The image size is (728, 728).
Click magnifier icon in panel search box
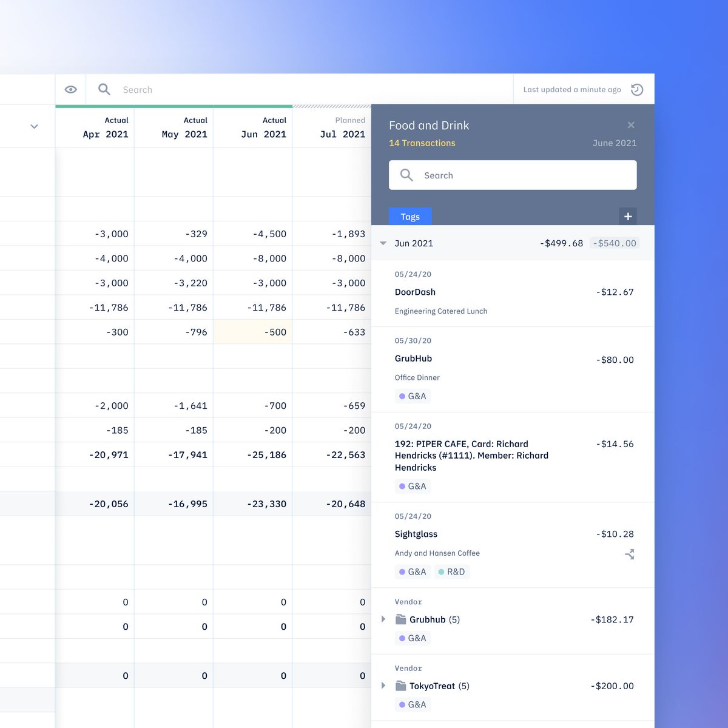coord(406,175)
